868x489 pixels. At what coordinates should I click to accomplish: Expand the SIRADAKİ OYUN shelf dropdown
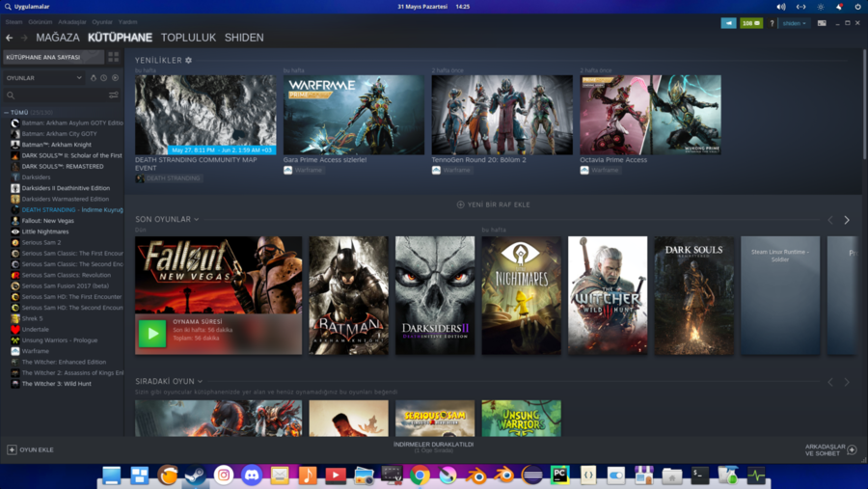coord(200,382)
